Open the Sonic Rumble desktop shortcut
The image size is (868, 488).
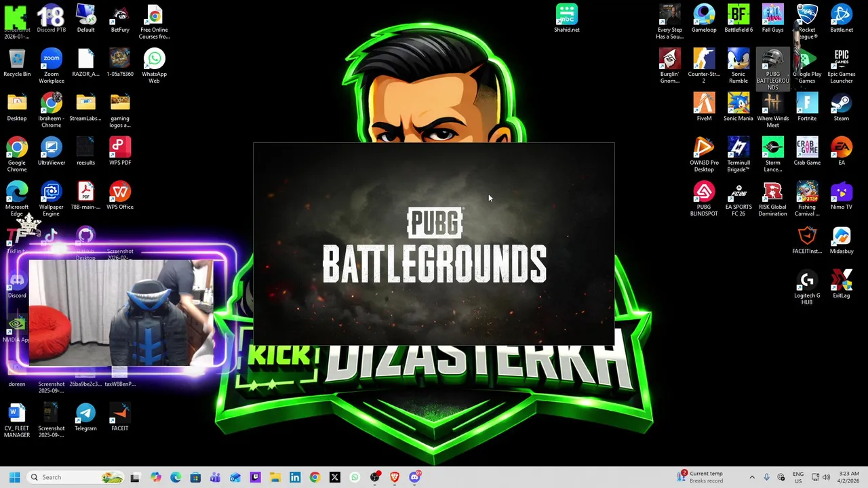[738, 66]
